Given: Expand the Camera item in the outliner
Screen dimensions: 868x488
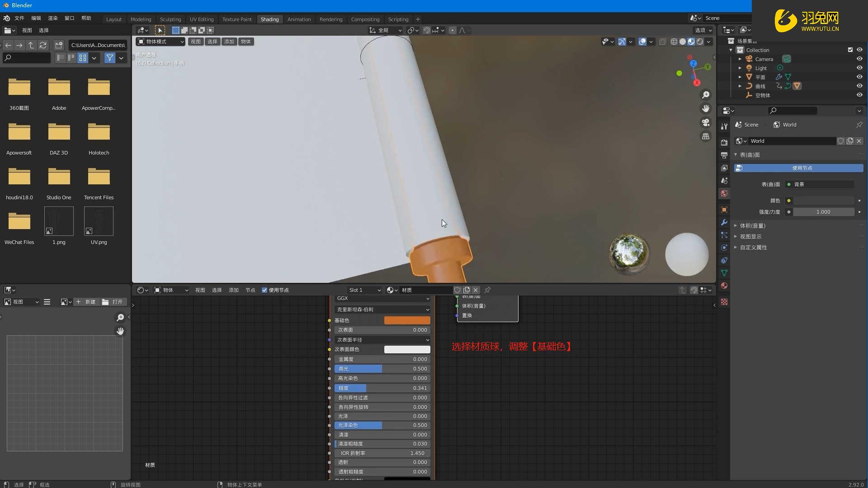Looking at the screenshot, I should coord(740,59).
